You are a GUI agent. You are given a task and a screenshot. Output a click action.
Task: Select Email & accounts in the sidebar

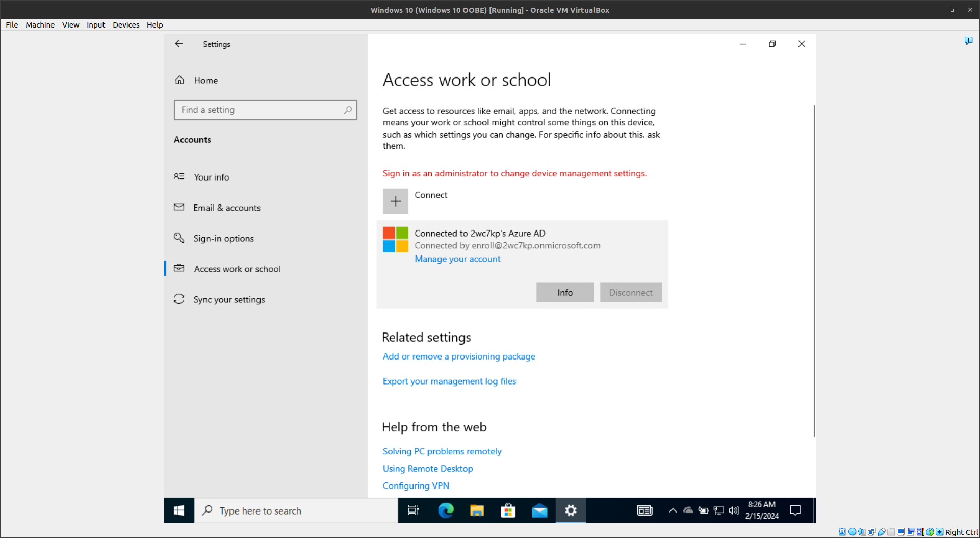(226, 208)
